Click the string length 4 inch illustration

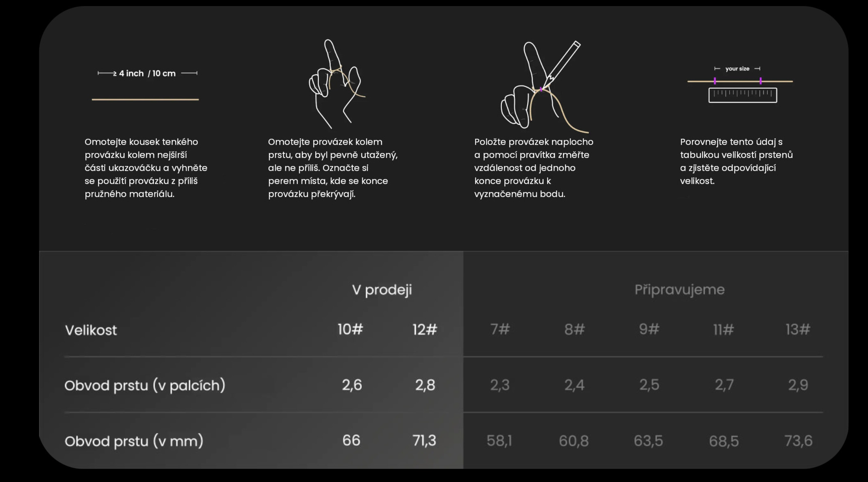tap(145, 85)
